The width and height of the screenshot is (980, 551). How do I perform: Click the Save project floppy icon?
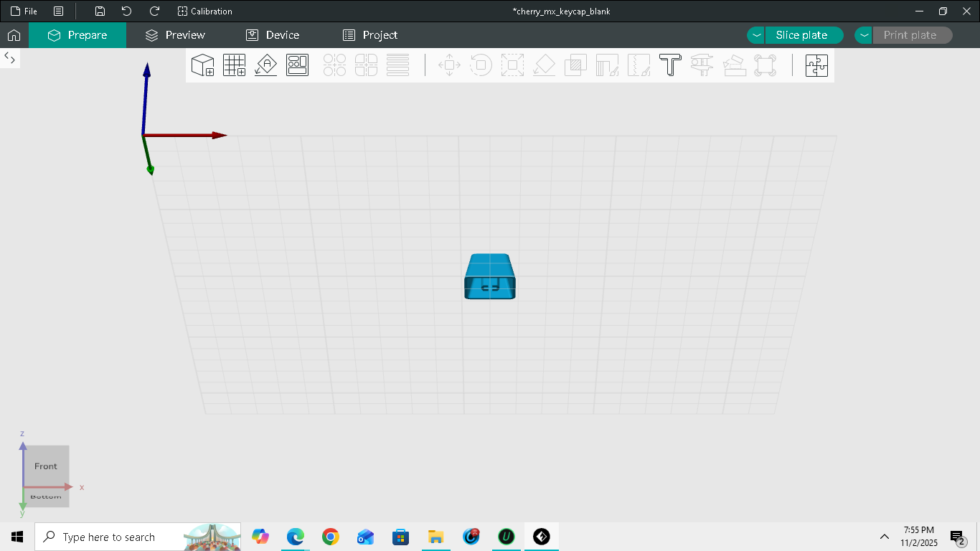tap(100, 11)
